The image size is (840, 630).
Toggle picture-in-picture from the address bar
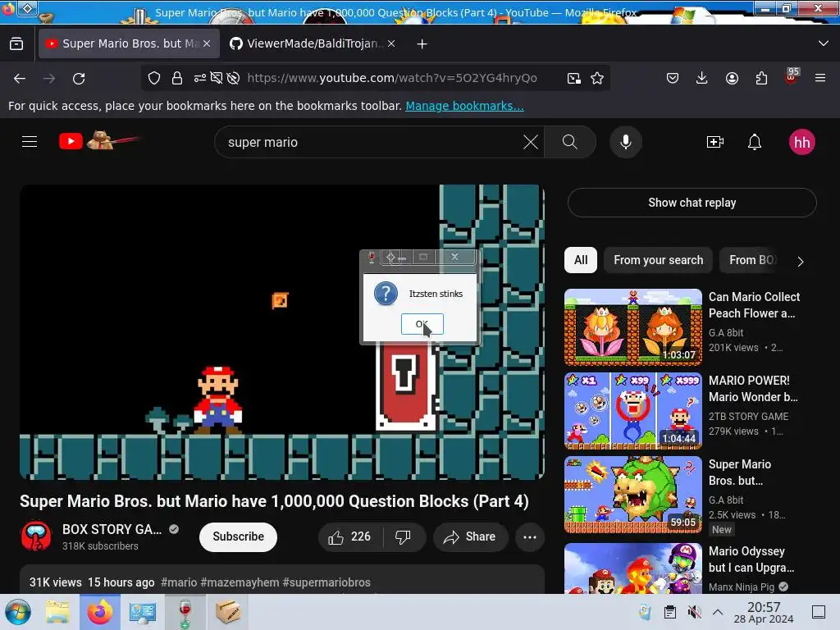click(x=573, y=78)
